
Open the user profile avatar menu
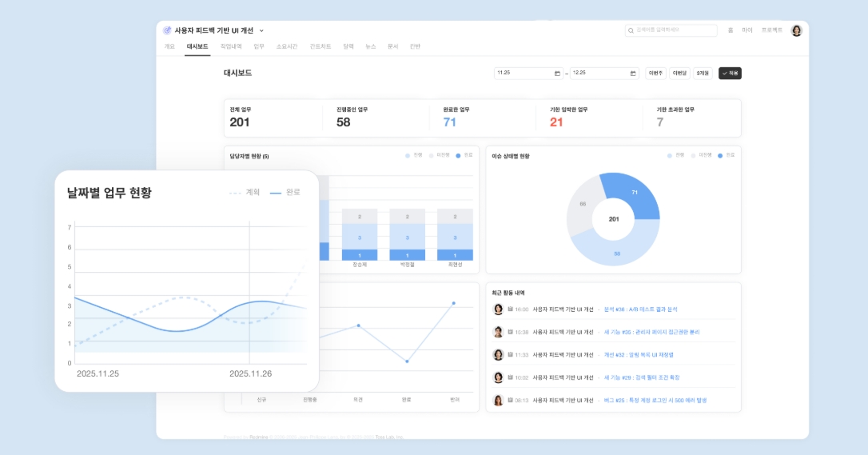[796, 30]
